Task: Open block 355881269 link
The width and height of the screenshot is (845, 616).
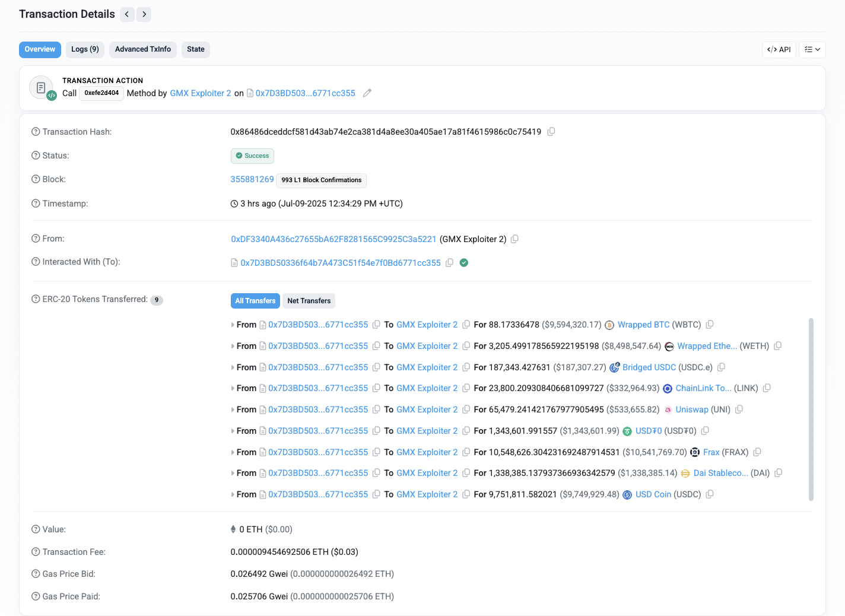Action: coord(252,179)
